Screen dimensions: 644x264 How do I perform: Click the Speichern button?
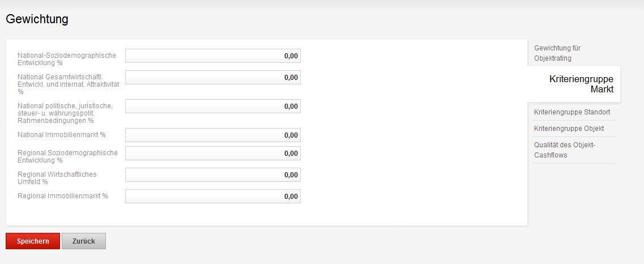(x=33, y=241)
